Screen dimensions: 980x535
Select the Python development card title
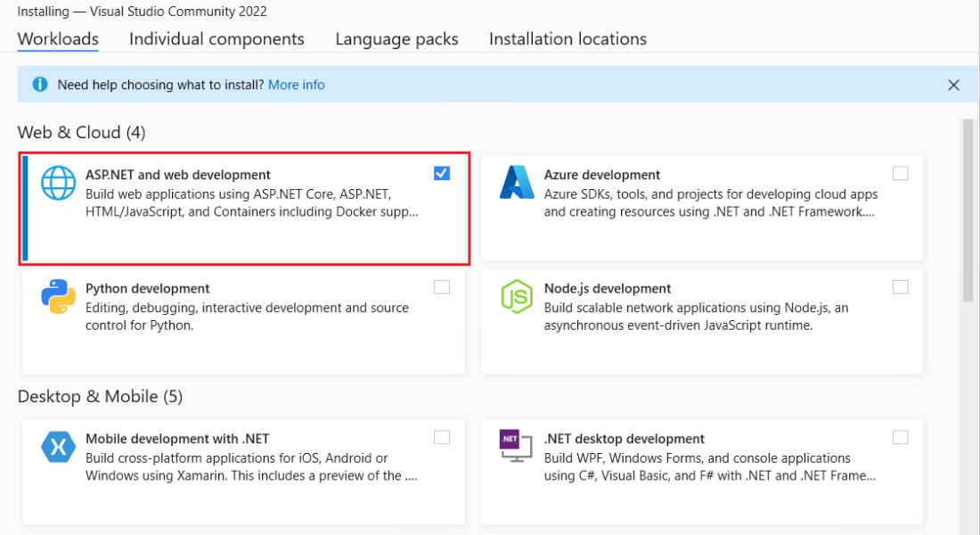(x=148, y=289)
